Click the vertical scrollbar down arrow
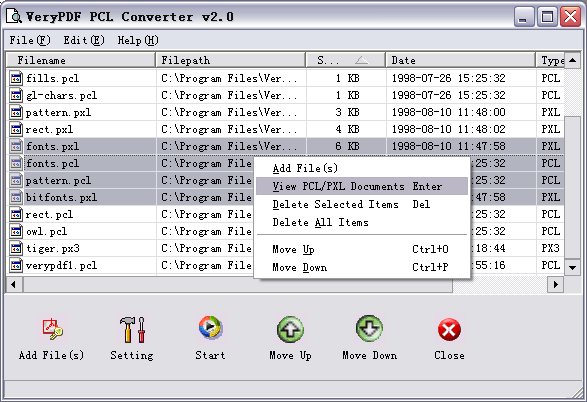The image size is (587, 402). pyautogui.click(x=572, y=267)
